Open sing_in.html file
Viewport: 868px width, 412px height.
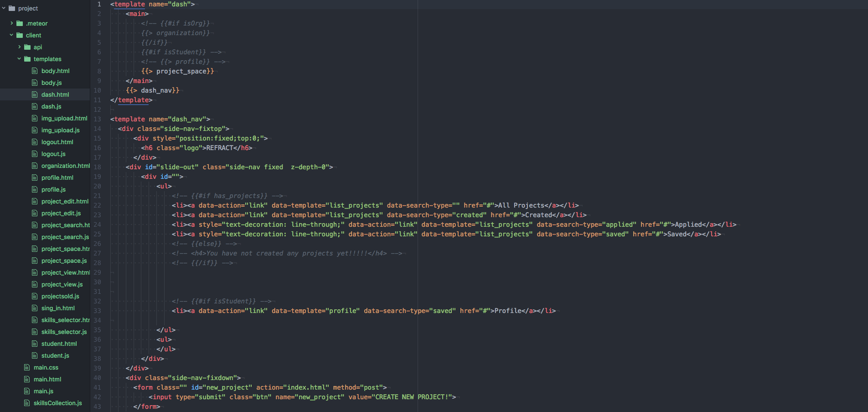(x=58, y=308)
